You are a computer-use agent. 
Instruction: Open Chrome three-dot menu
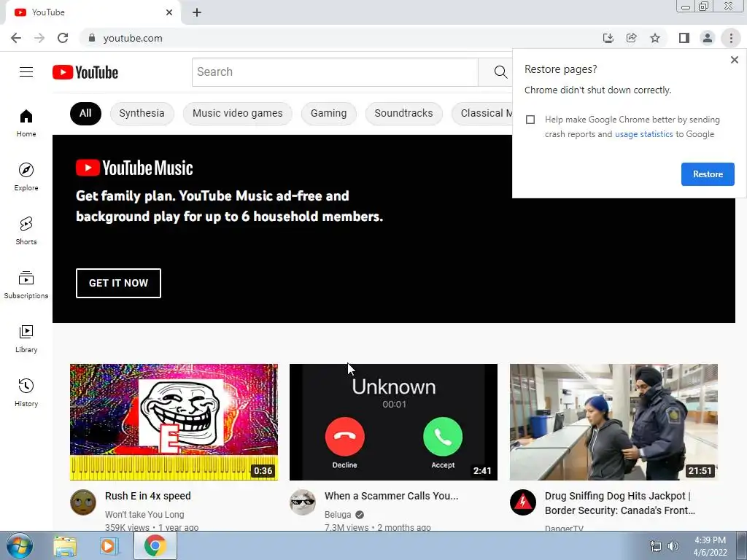(731, 38)
